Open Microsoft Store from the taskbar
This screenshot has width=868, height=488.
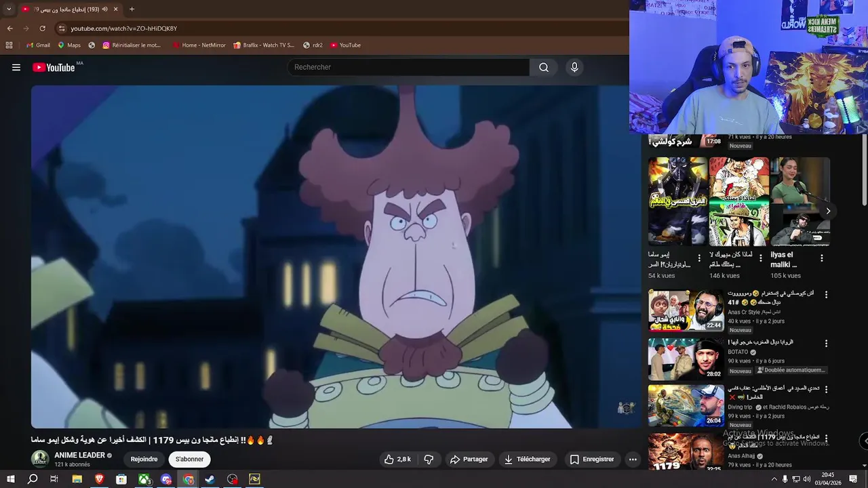pyautogui.click(x=121, y=479)
